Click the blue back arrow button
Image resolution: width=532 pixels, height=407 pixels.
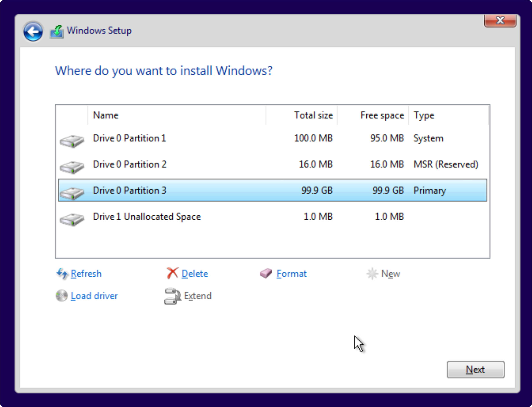(x=33, y=31)
